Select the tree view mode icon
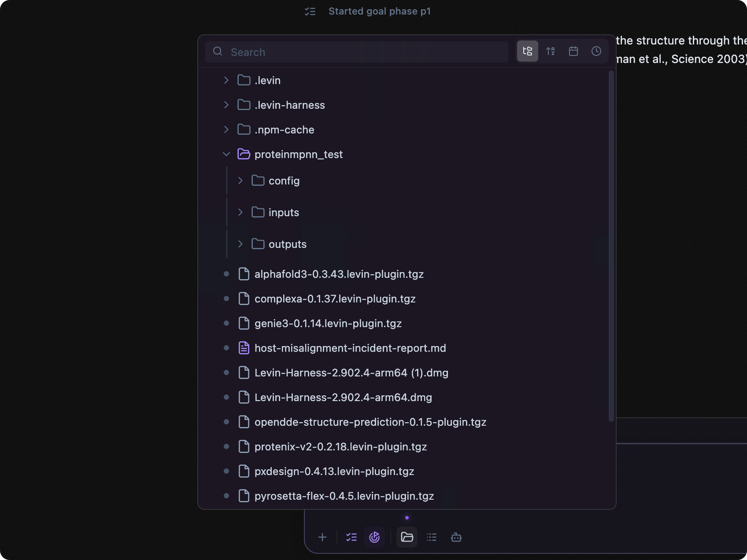Image resolution: width=747 pixels, height=560 pixels. pyautogui.click(x=527, y=51)
